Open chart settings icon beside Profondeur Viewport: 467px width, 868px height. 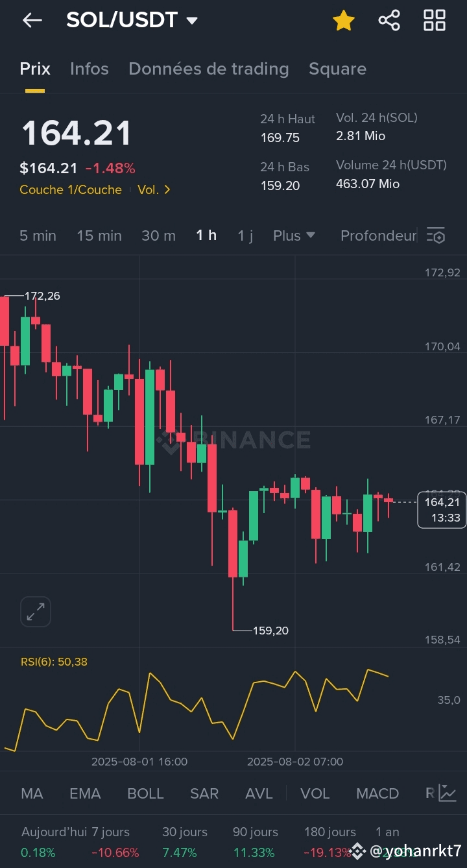coord(436,235)
